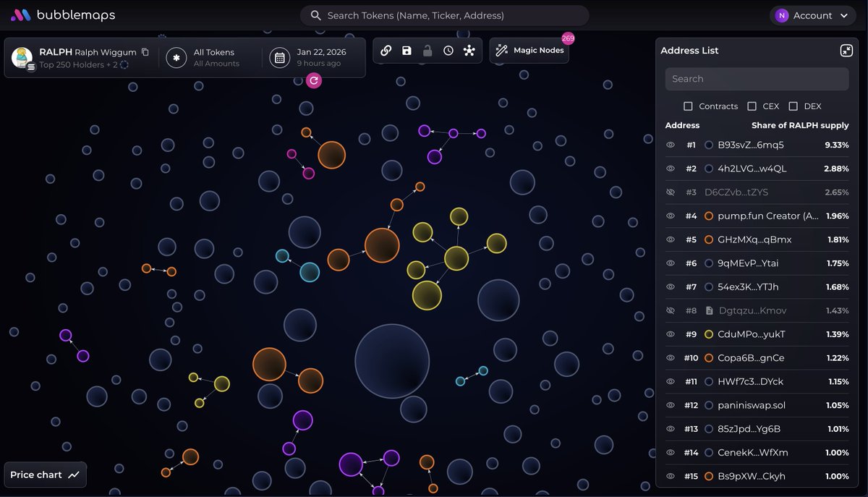Open the All Tokens amount selector
Screen dimensions: 868x497
pyautogui.click(x=212, y=57)
